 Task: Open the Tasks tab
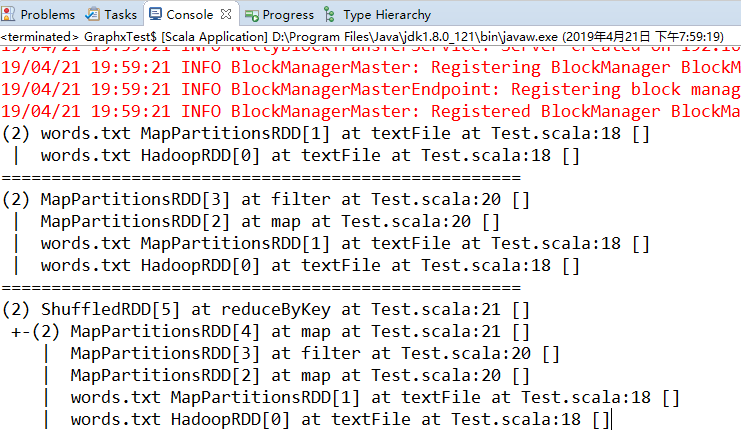coord(120,15)
